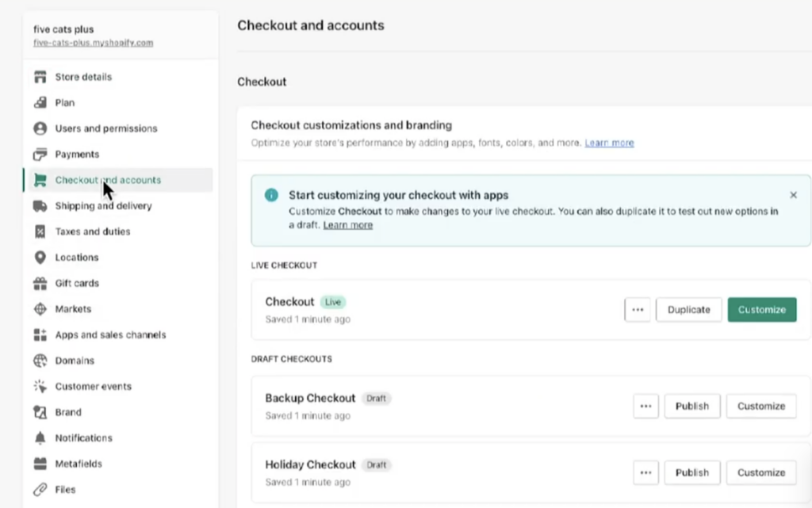This screenshot has height=508, width=812.
Task: Duplicate the live Checkout
Action: [x=689, y=310]
